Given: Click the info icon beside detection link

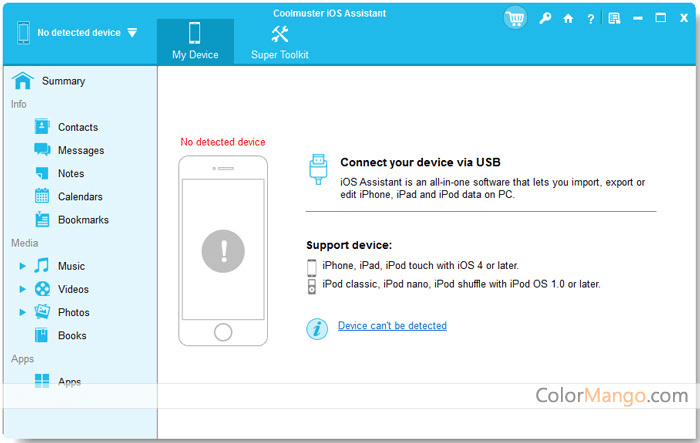Looking at the screenshot, I should click(x=317, y=329).
